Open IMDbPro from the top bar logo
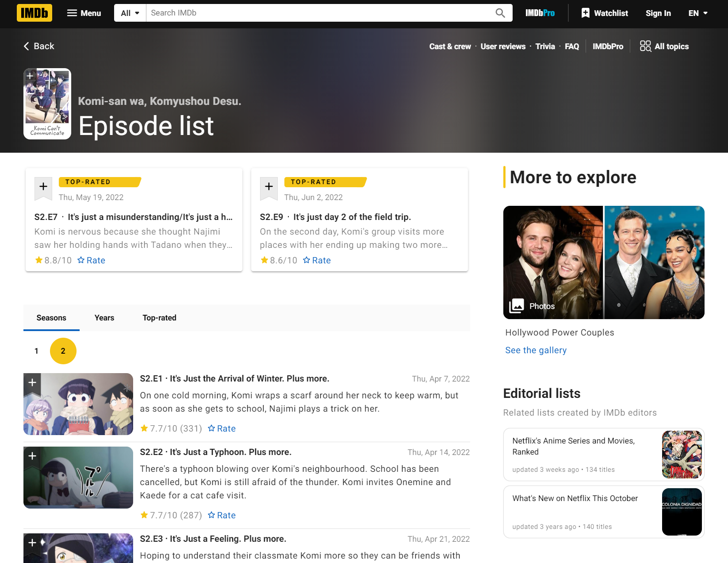The width and height of the screenshot is (728, 563). [540, 13]
